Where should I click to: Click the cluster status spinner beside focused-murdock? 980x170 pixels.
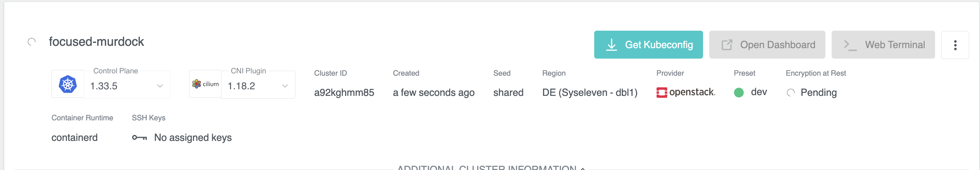point(32,42)
